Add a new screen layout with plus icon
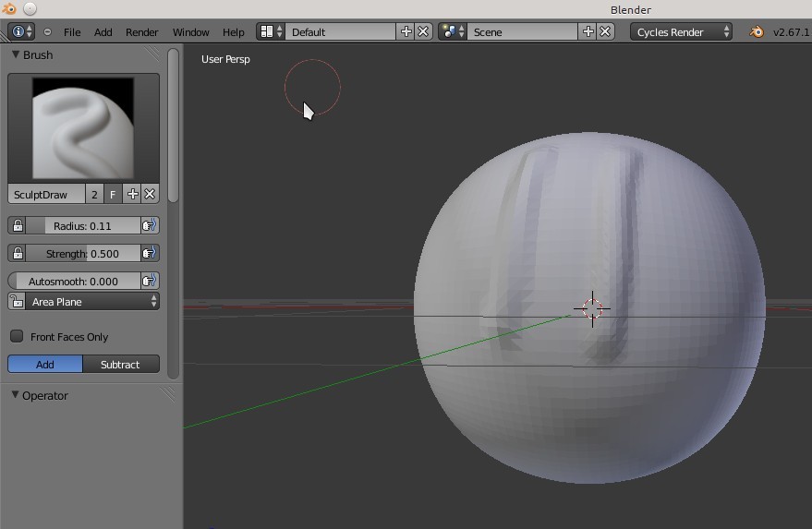Viewport: 812px width, 529px height. point(406,31)
